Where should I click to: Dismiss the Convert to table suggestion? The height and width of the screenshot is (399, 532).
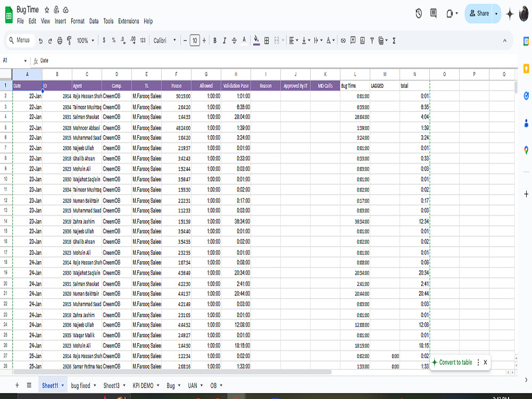(x=485, y=362)
